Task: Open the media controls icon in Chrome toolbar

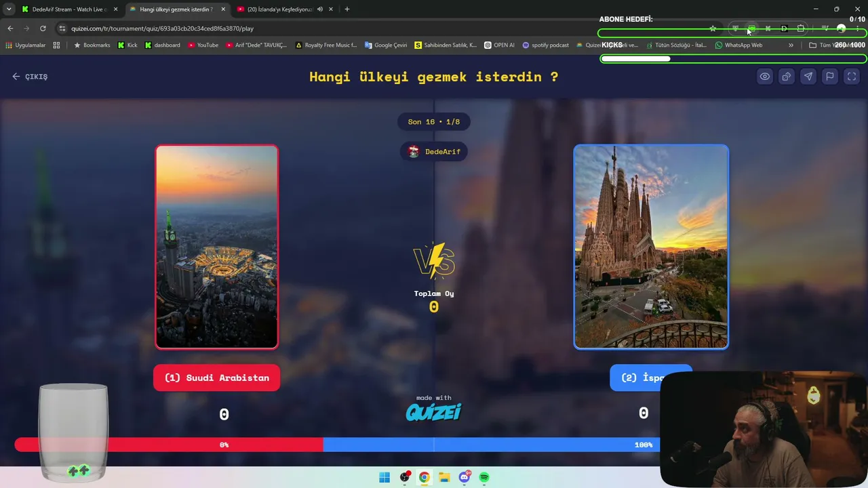Action: [825, 28]
